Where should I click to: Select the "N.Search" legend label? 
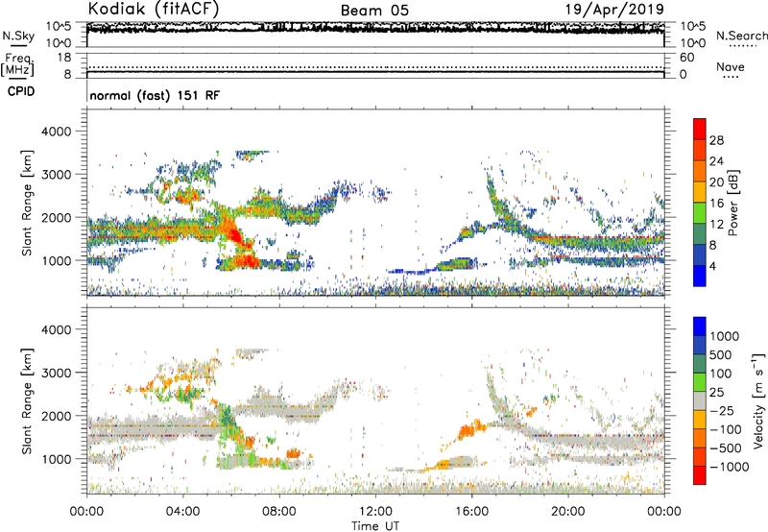741,36
